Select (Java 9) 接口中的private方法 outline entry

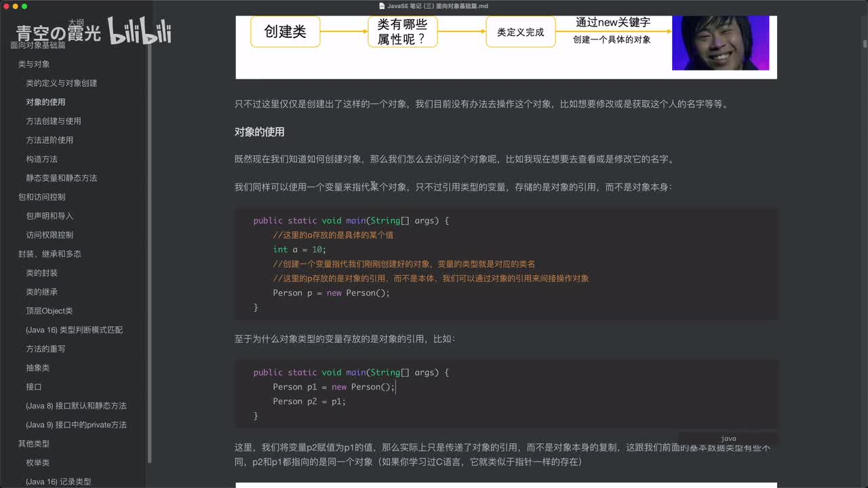click(76, 425)
